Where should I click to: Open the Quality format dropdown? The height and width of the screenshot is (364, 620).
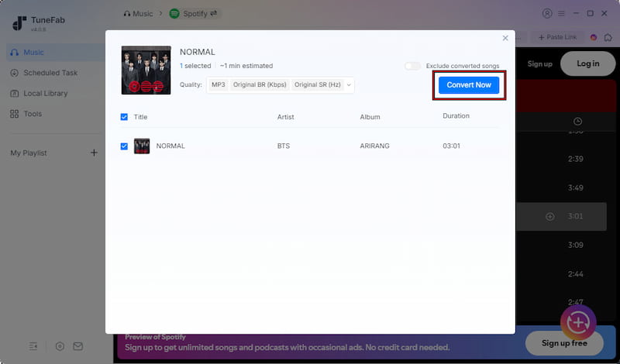click(x=349, y=84)
